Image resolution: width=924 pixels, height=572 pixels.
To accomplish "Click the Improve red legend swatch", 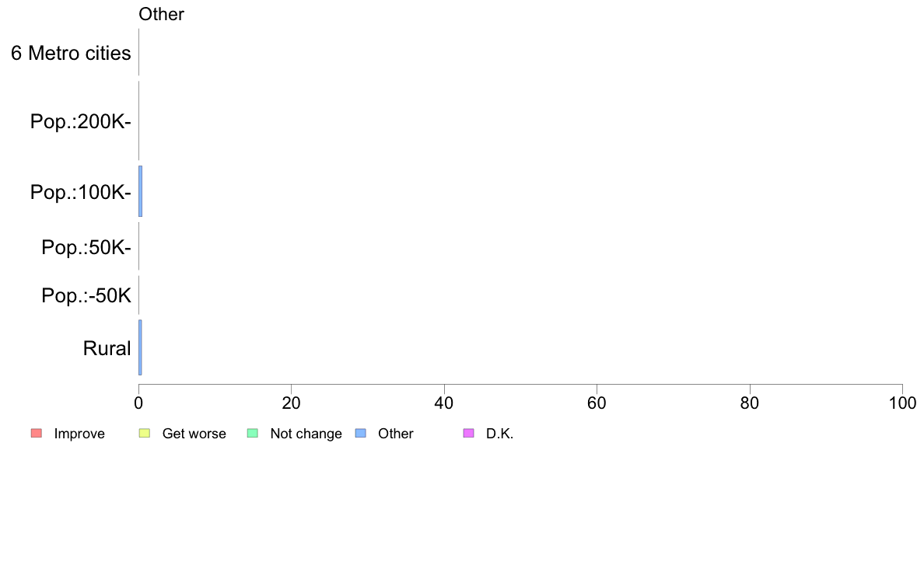I will click(x=37, y=433).
